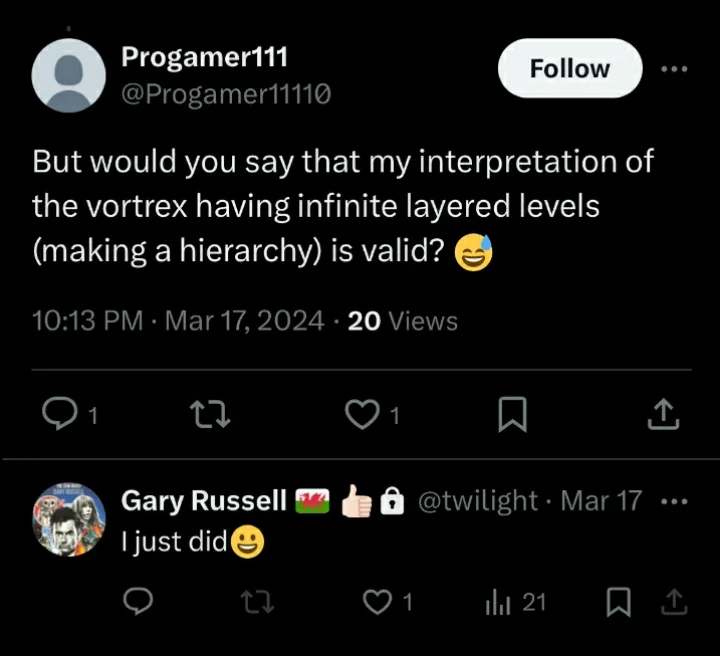The height and width of the screenshot is (656, 720).
Task: Bookmark the main tweet
Action: tap(512, 414)
